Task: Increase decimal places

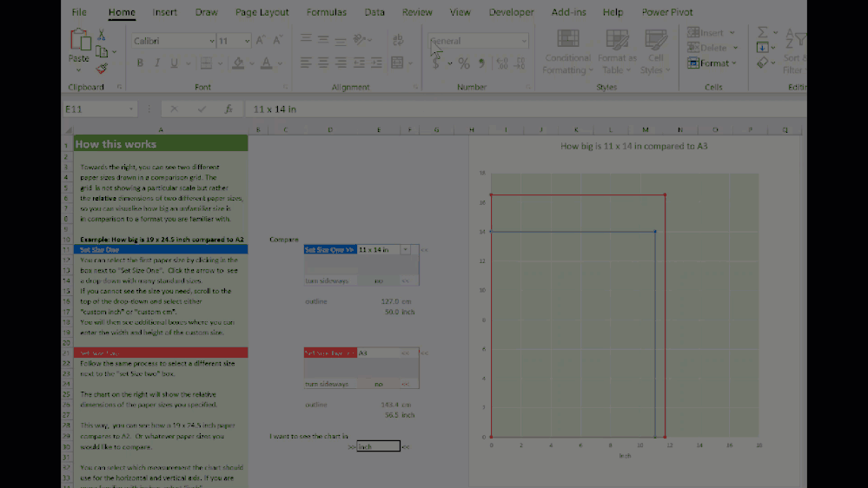Action: [x=502, y=63]
